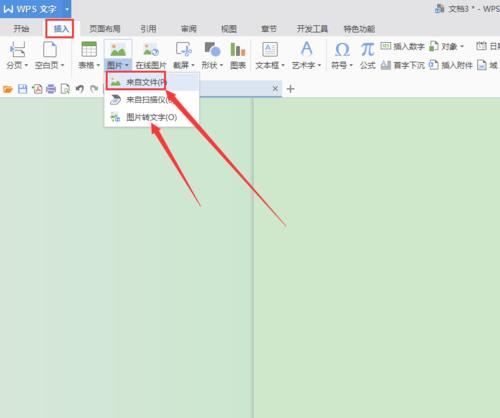Click the shapes (形状) icon

point(212,49)
